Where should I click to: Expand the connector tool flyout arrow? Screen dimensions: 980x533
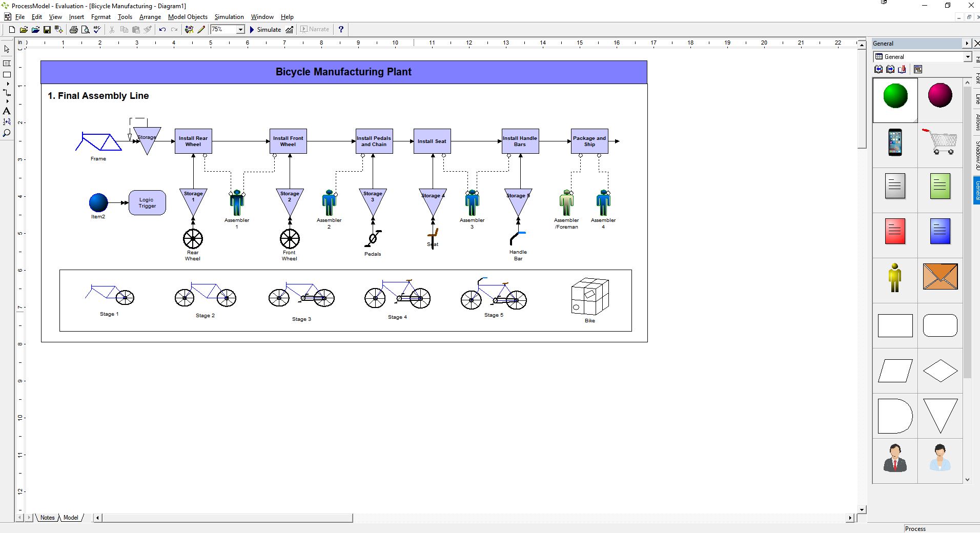[7, 101]
